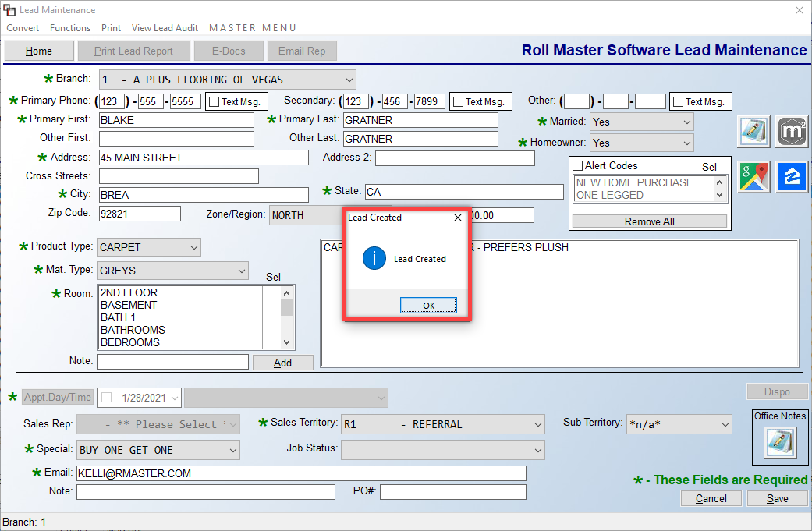This screenshot has width=812, height=531.
Task: Close the Lead Created dialog with X
Action: 458,218
